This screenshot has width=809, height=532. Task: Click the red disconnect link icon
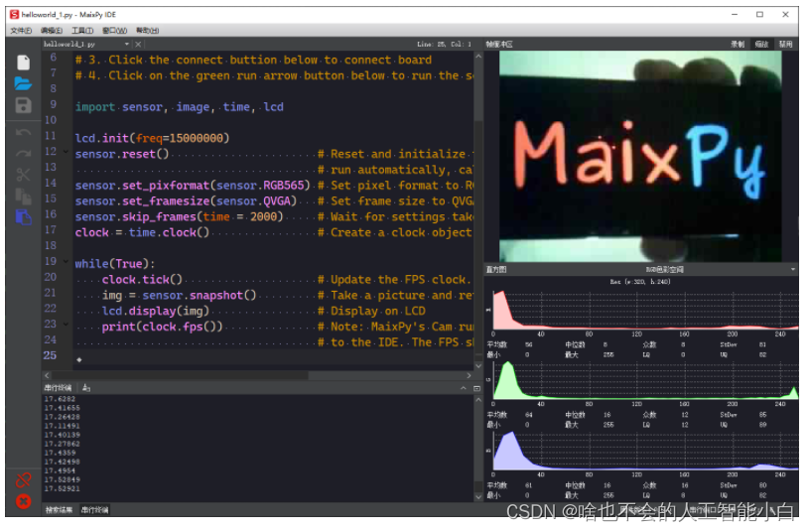point(23,480)
